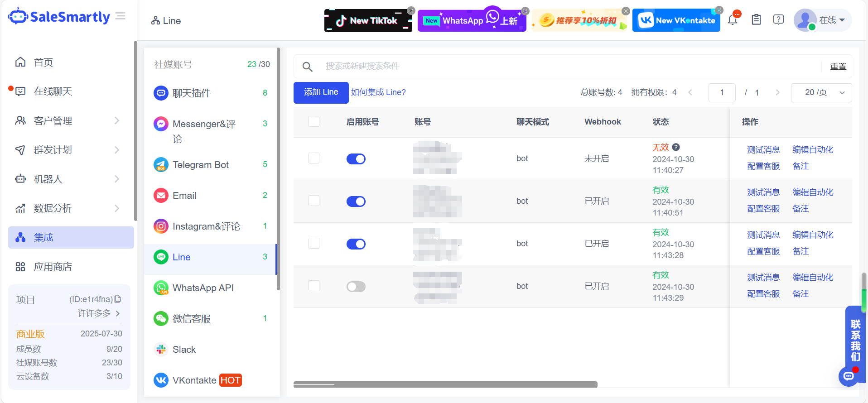
Task: Toggle the select-all checkbox in table header
Action: click(x=314, y=121)
